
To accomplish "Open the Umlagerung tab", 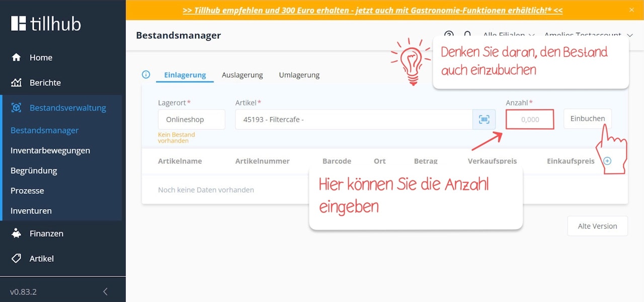I will (x=299, y=74).
